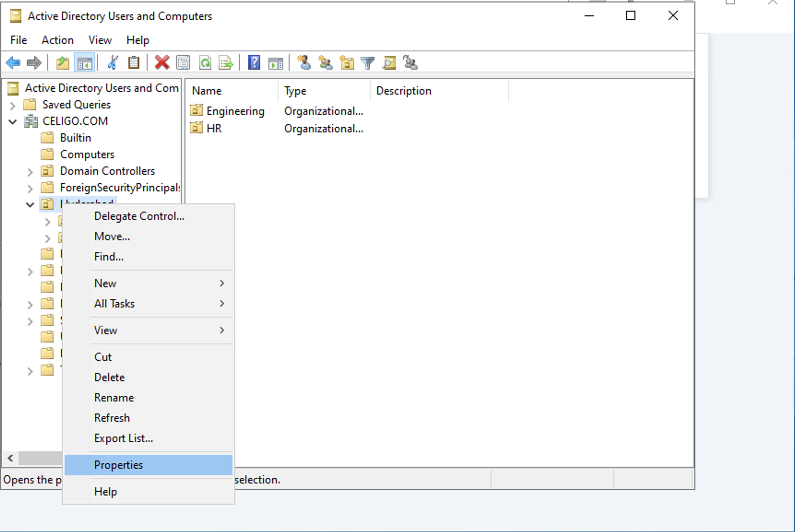The width and height of the screenshot is (795, 532).
Task: Select the HR row in the list
Action: click(x=214, y=129)
